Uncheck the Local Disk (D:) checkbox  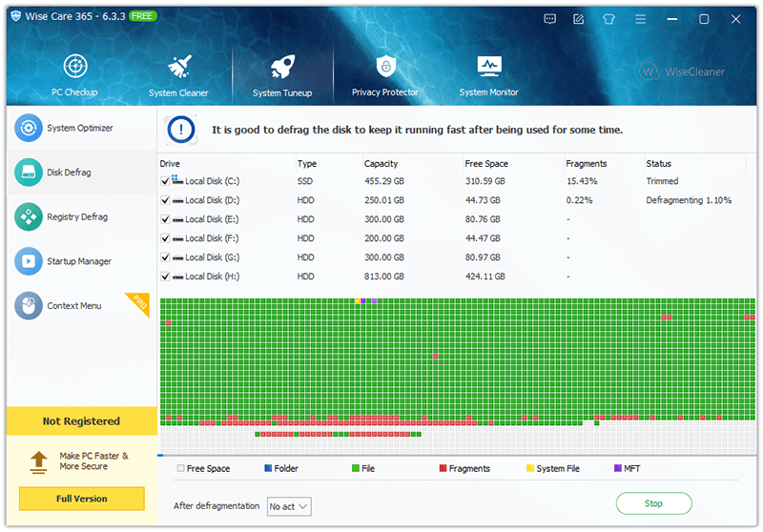[165, 200]
